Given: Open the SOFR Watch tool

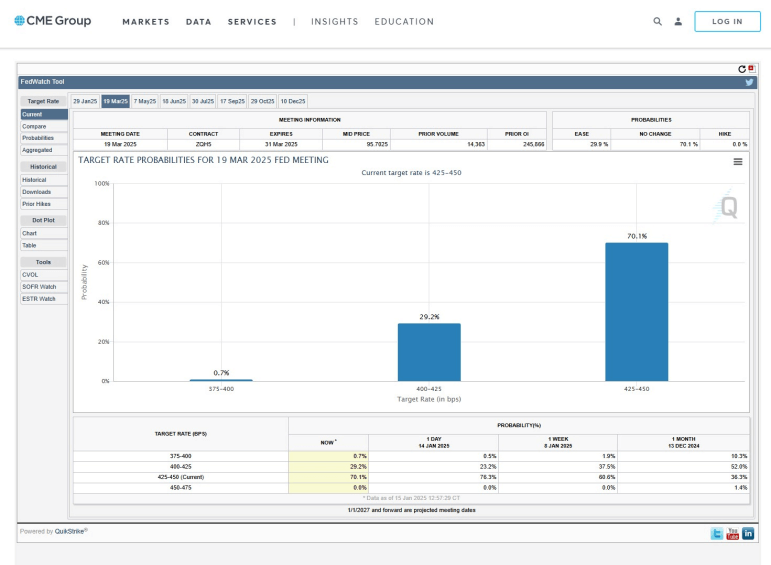Looking at the screenshot, I should point(39,287).
